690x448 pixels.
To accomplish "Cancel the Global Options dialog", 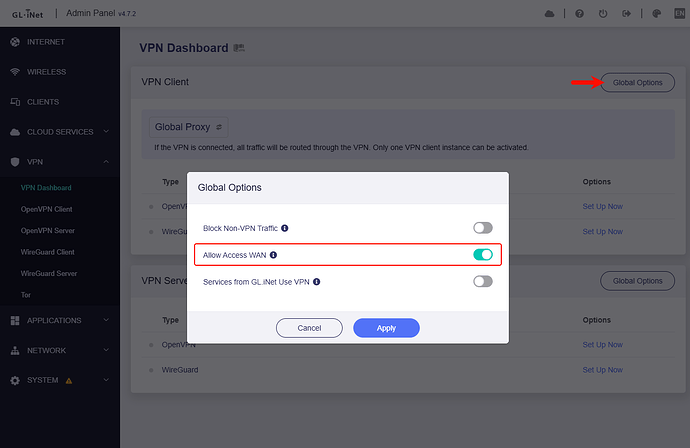I will coord(310,328).
